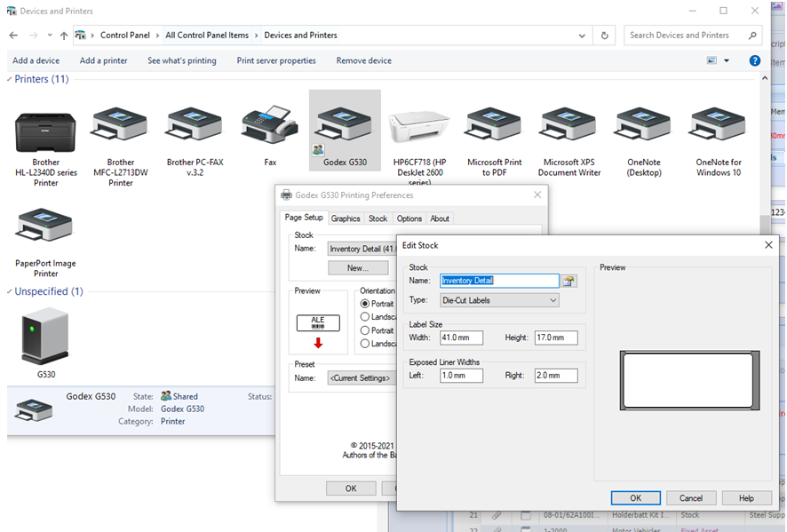Click the G530 unspecified device icon
The image size is (787, 532).
[x=45, y=336]
